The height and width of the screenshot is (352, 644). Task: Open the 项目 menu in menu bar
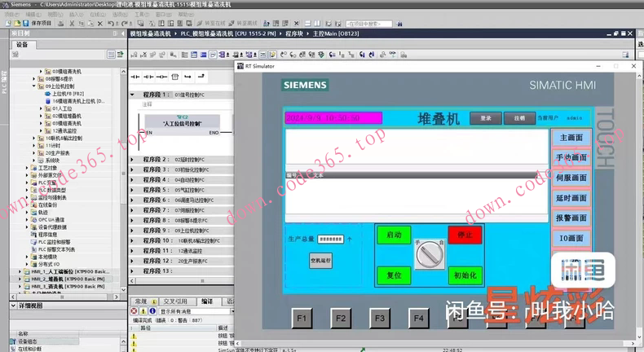tap(11, 15)
